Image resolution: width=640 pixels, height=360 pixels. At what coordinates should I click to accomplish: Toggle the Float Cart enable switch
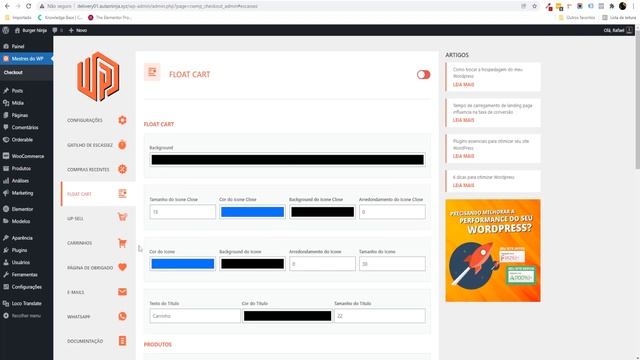[x=423, y=75]
